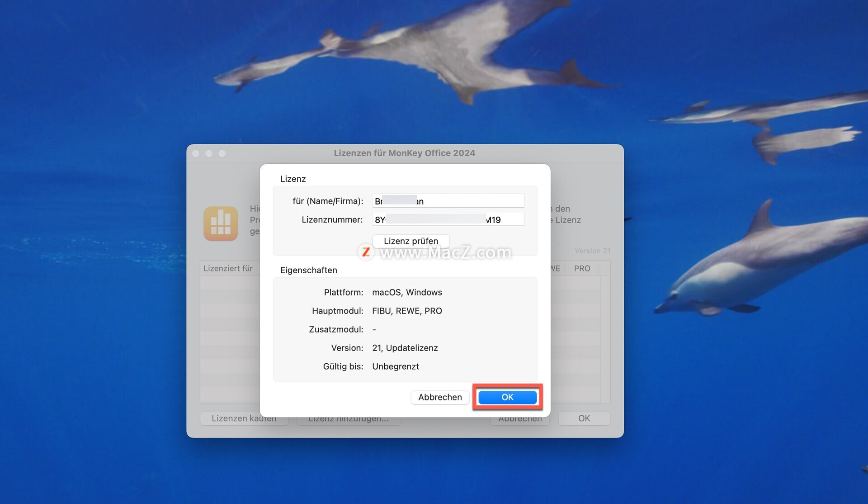Select the PRO column header
Viewport: 868px width, 504px height.
tap(582, 268)
